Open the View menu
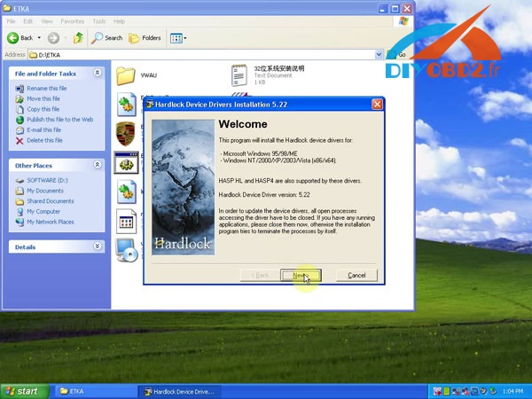Screen dimensions: 532x399 pos(46,21)
